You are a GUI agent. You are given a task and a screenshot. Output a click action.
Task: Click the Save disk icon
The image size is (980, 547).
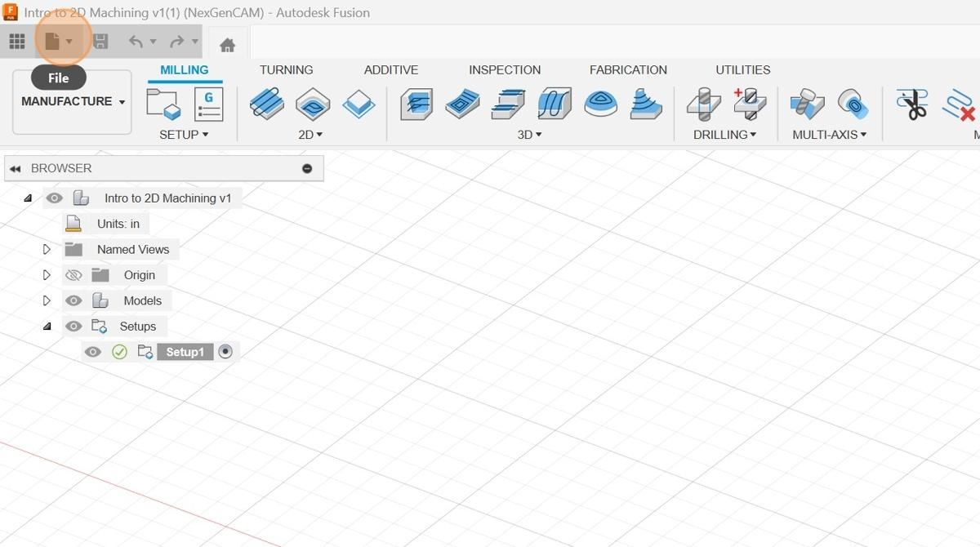tap(100, 42)
